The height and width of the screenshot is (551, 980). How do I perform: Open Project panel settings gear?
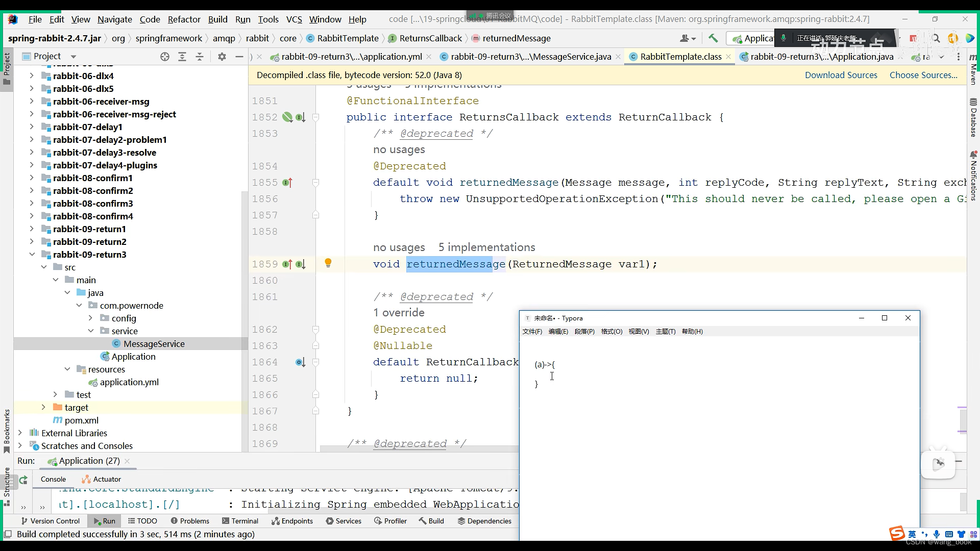click(x=222, y=57)
